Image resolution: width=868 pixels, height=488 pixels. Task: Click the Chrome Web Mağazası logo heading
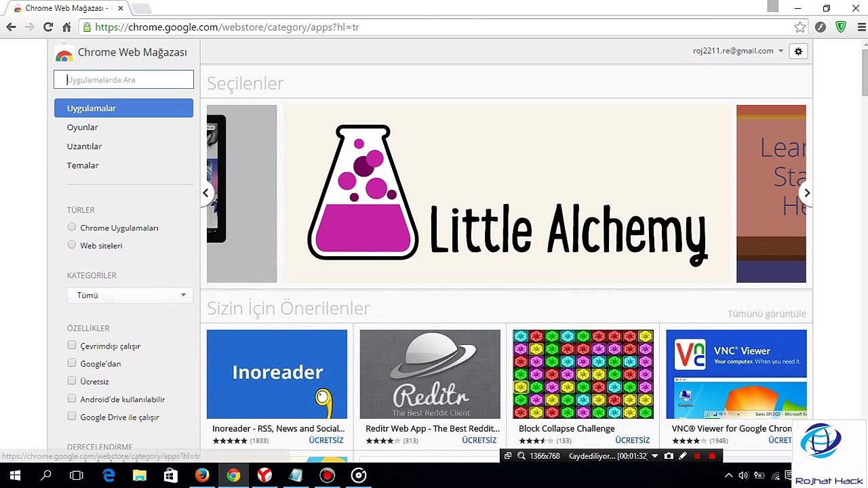click(x=121, y=53)
